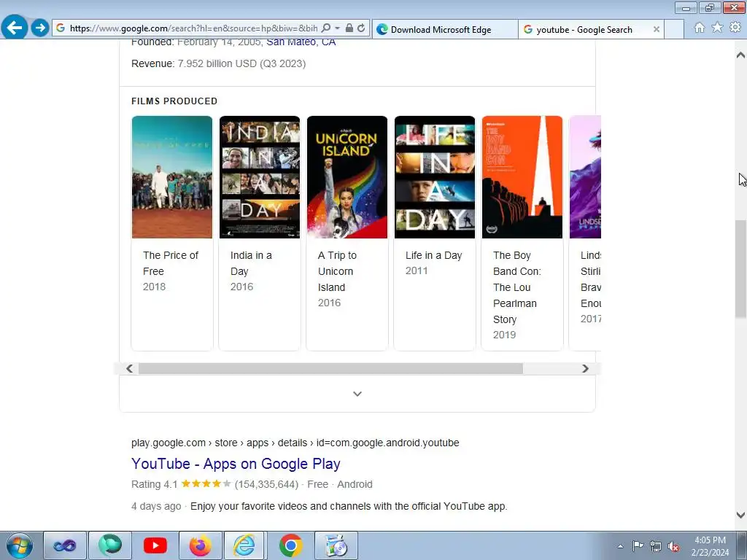Open the clock showing 4:05 PM
The height and width of the screenshot is (560, 747).
pos(710,546)
